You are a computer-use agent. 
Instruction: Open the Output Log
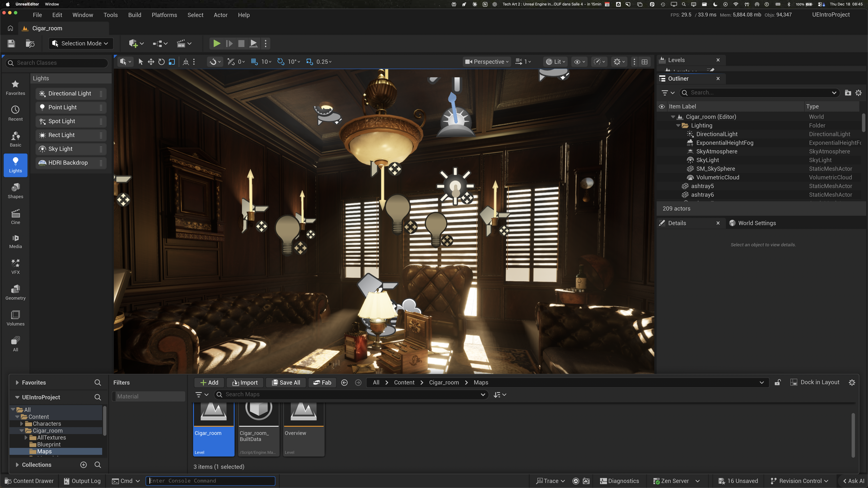pos(82,481)
